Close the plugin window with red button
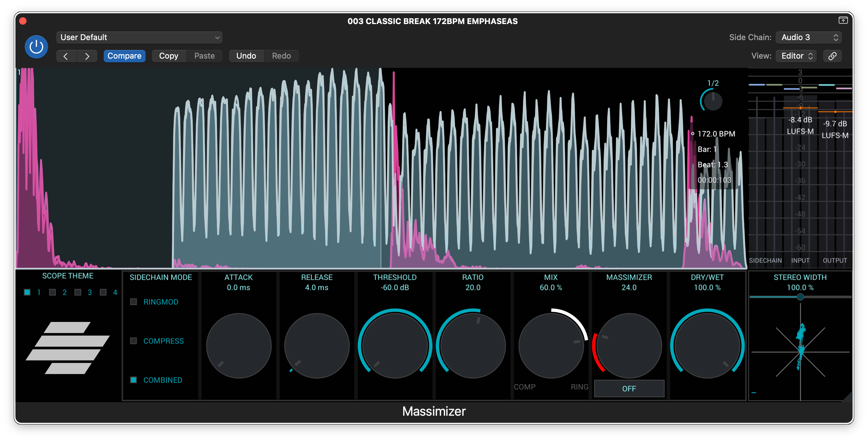Screen dimensions: 868x441 click(23, 21)
